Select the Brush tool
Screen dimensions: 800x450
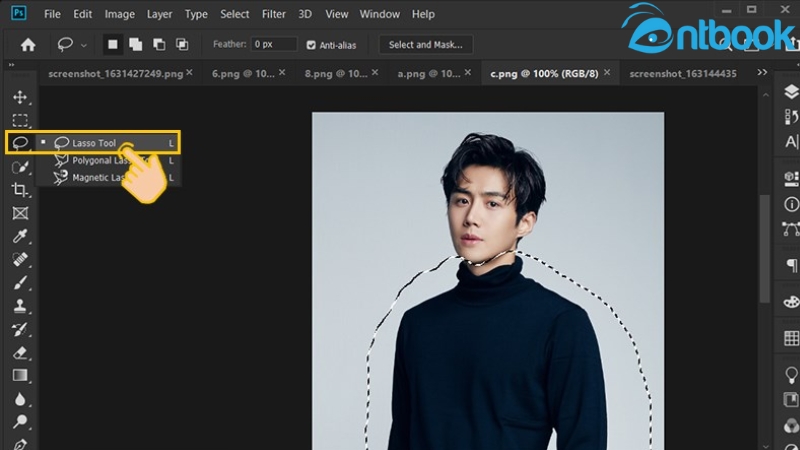click(x=20, y=282)
